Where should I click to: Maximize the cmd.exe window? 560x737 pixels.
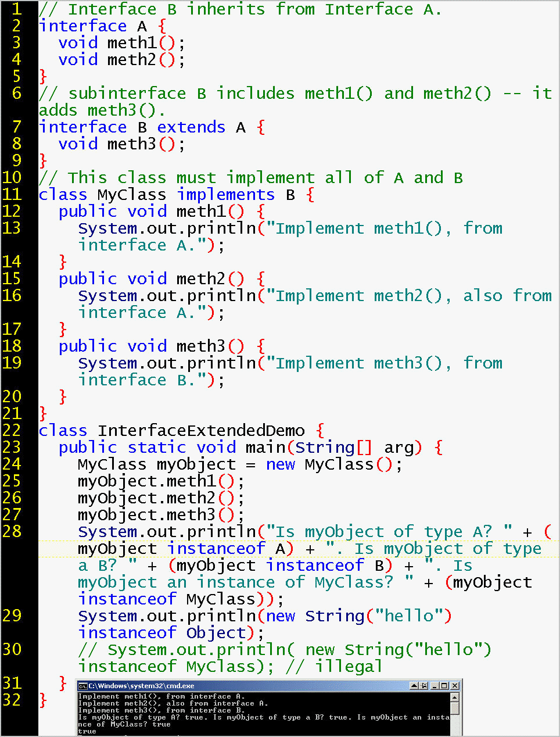click(444, 686)
